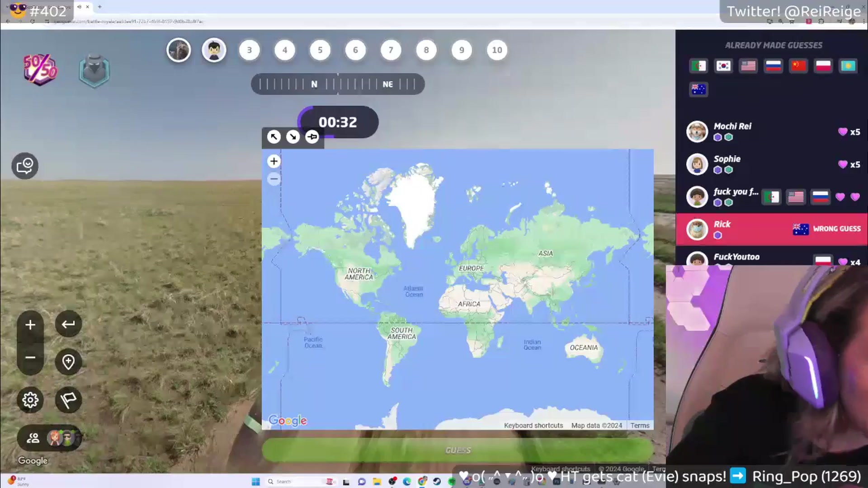Click the Poland flag in already-made guesses
The height and width of the screenshot is (488, 868).
click(823, 66)
